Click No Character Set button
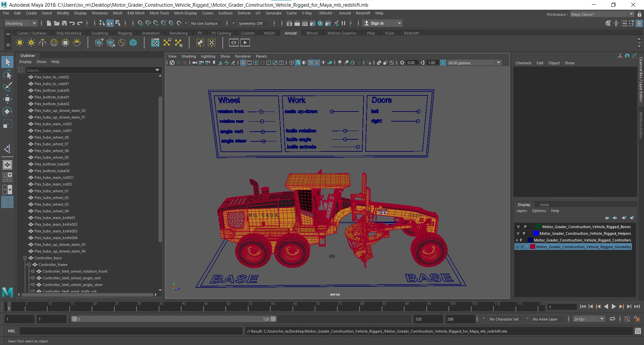 504,319
